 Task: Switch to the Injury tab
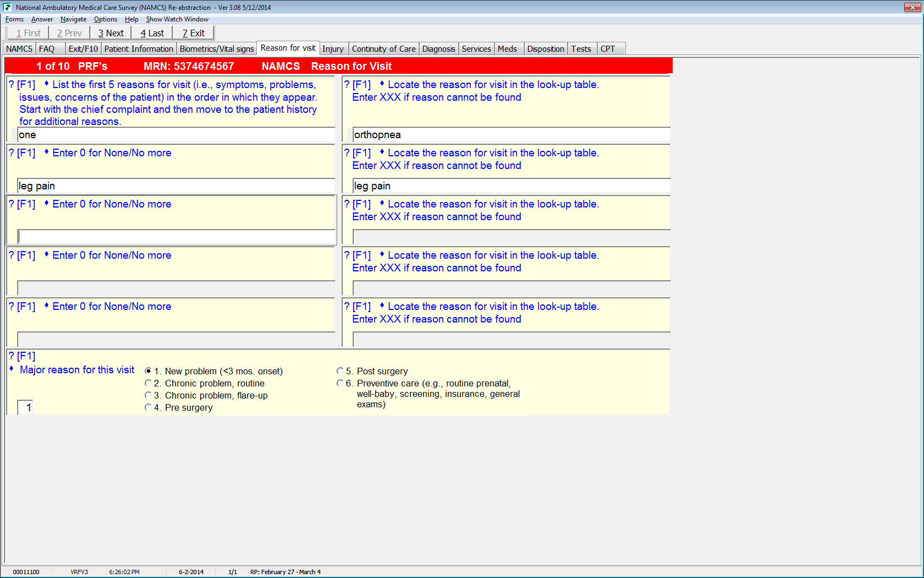(x=333, y=49)
